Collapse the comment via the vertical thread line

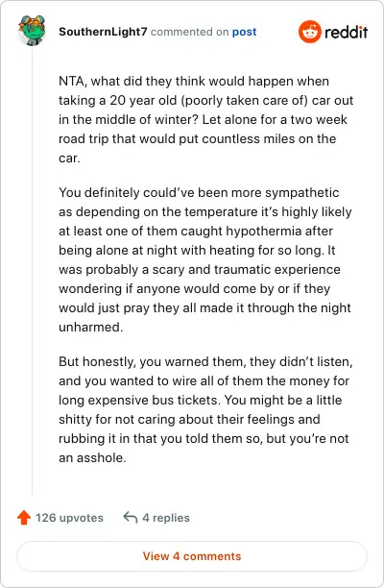click(32, 270)
